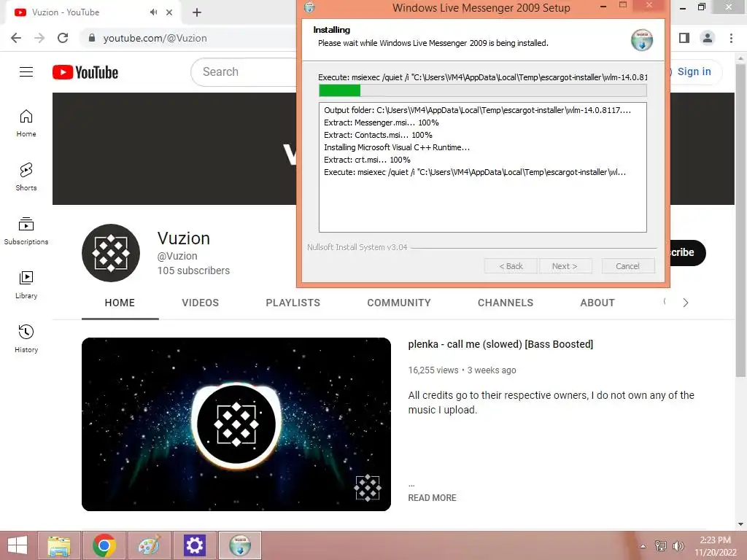The image size is (747, 560).
Task: Select log line 'Installing Microsoft Visual C++ Runtime...'
Action: [x=397, y=147]
